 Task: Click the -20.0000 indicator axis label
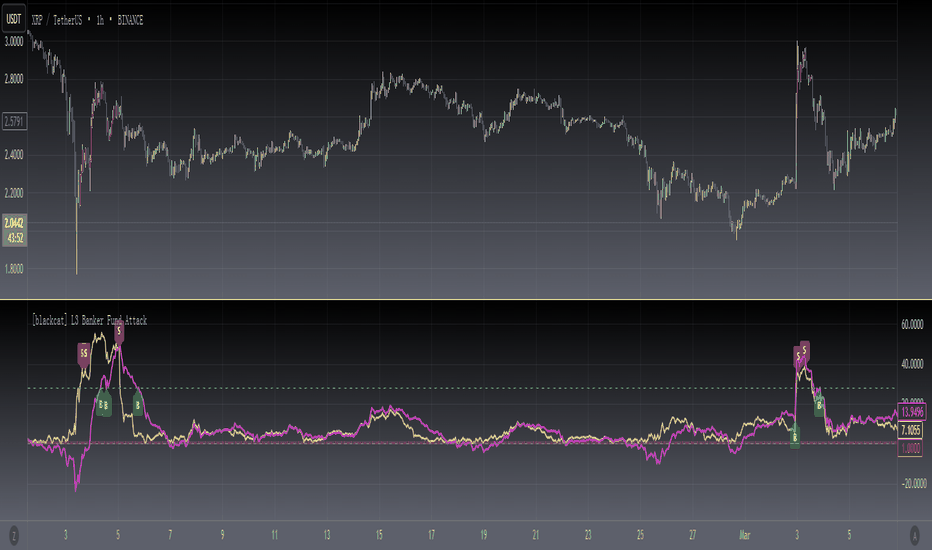[x=914, y=484]
